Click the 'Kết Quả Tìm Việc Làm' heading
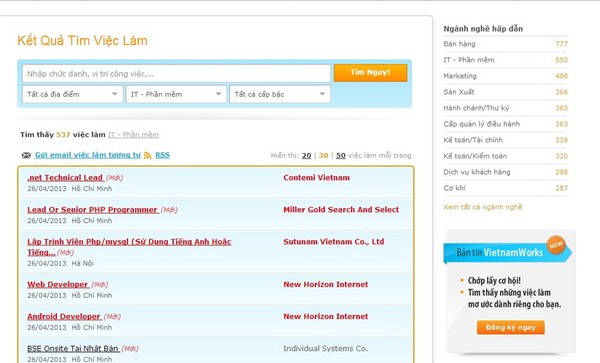 [82, 41]
